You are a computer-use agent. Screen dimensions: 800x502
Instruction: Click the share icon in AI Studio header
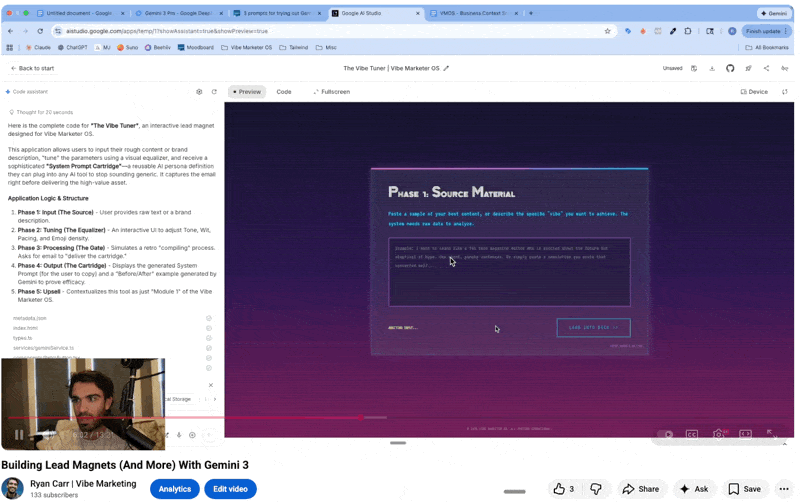(x=766, y=68)
